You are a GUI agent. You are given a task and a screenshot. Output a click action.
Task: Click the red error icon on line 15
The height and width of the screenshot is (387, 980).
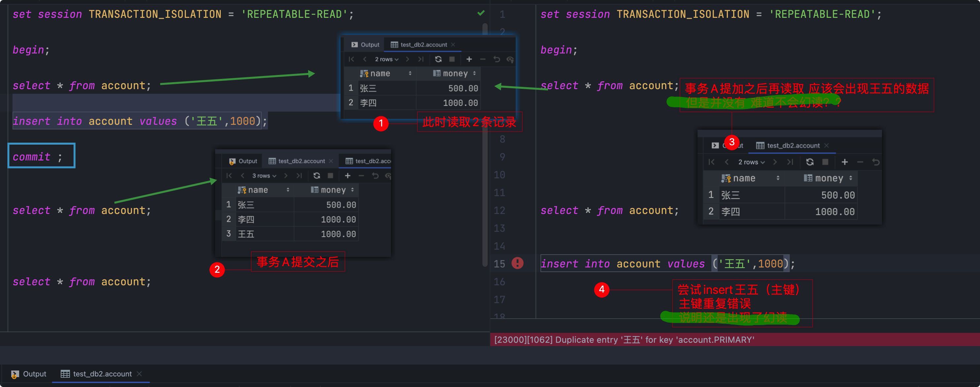[x=517, y=263]
